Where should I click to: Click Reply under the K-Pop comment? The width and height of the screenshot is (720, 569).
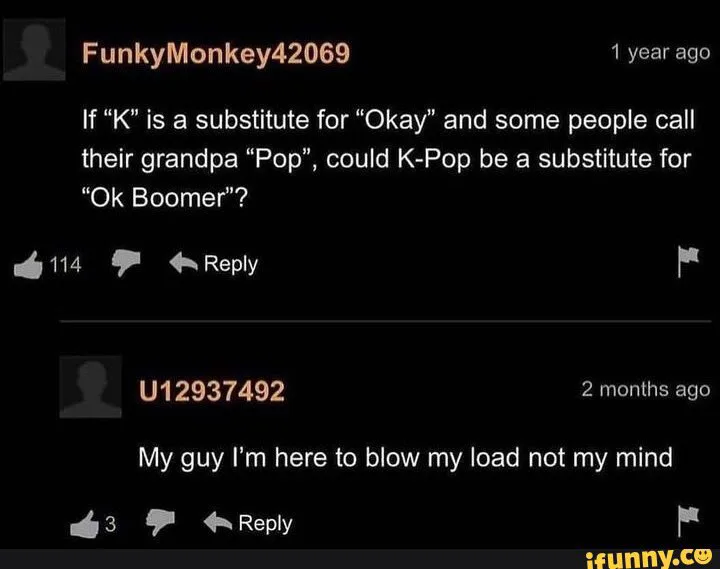[231, 264]
